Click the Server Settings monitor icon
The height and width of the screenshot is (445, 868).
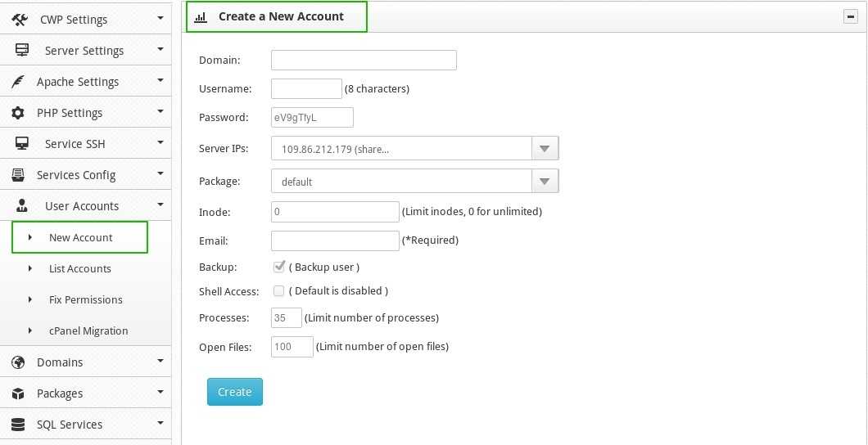tap(22, 51)
